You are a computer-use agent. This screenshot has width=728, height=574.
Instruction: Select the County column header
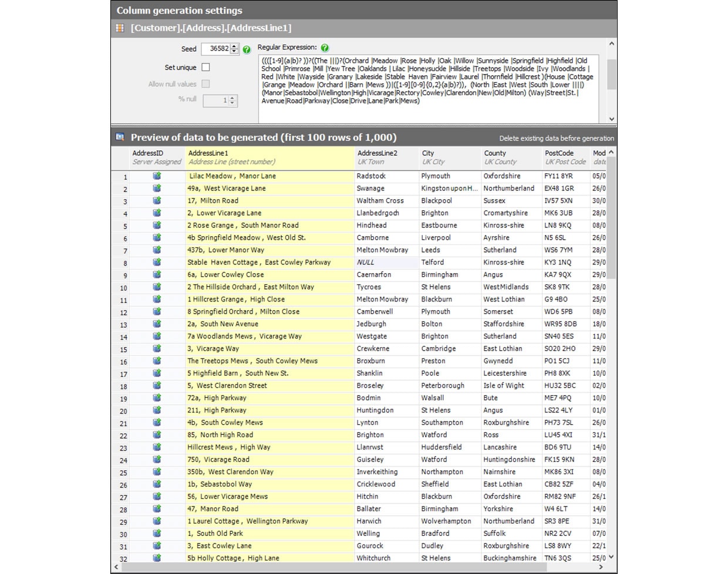[x=512, y=157]
